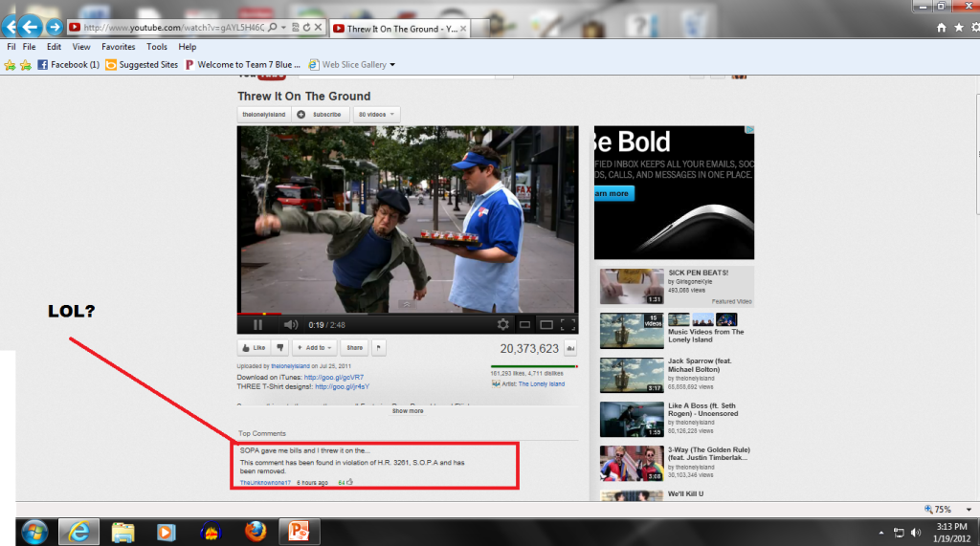Screen dimensions: 980x546
Task: Subscribe to thelonelyisland channel
Action: coord(320,115)
